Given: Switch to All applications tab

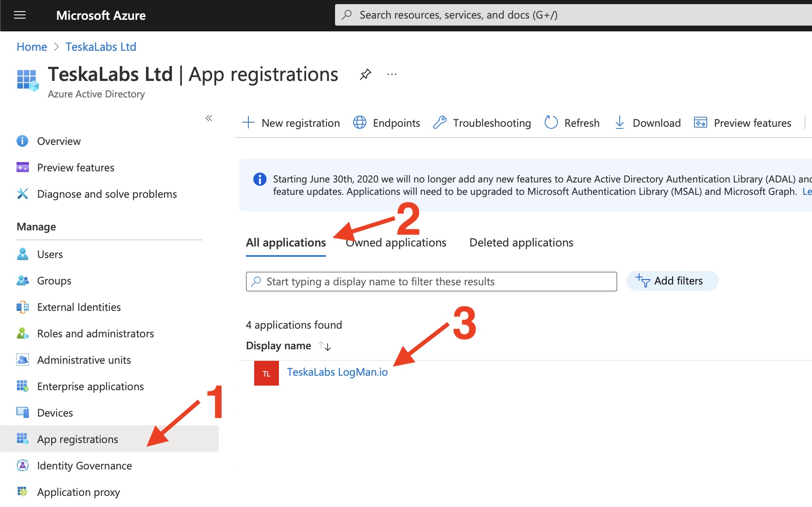Looking at the screenshot, I should (x=286, y=243).
